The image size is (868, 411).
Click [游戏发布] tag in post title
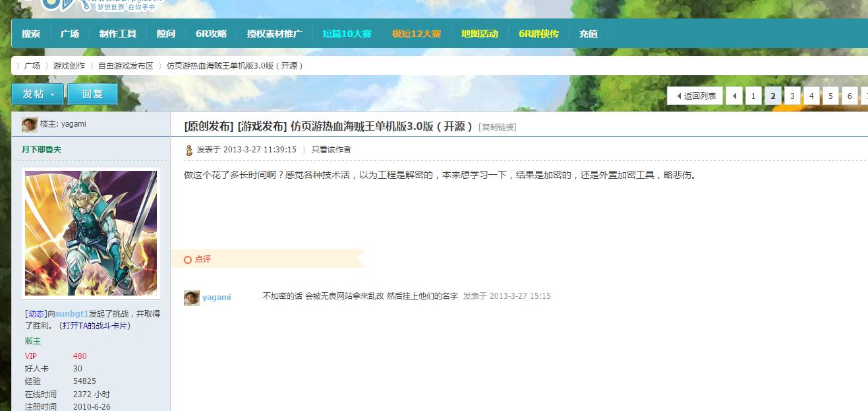tap(262, 127)
